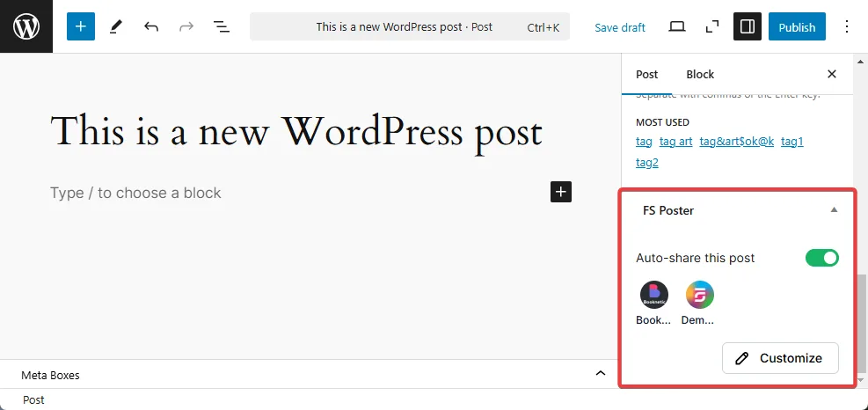Collapse the FS Poster panel
Viewport: 868px width, 410px height.
point(835,210)
